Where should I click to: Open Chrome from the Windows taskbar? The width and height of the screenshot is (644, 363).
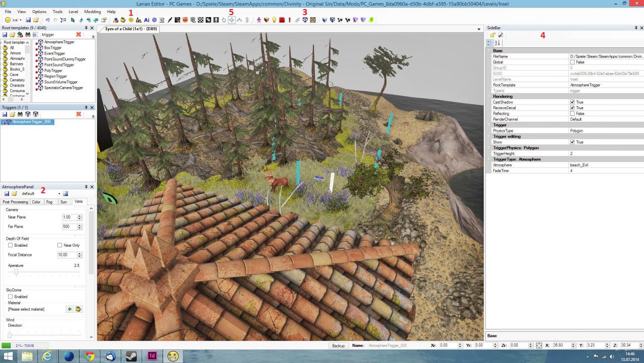point(90,356)
